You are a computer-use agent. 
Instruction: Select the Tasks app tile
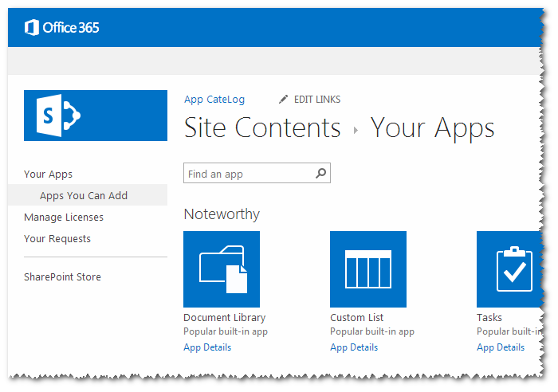[x=509, y=269]
